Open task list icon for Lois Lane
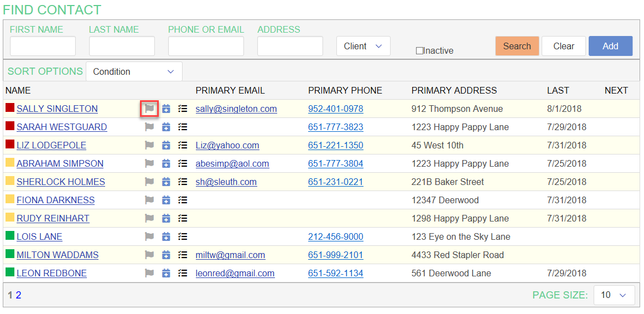Image resolution: width=644 pixels, height=314 pixels. [183, 237]
